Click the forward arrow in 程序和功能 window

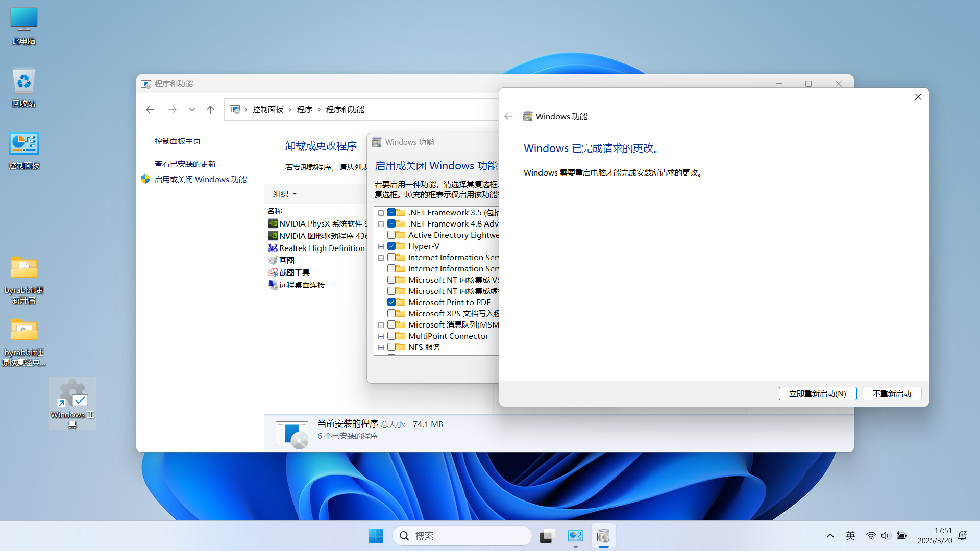pyautogui.click(x=172, y=110)
